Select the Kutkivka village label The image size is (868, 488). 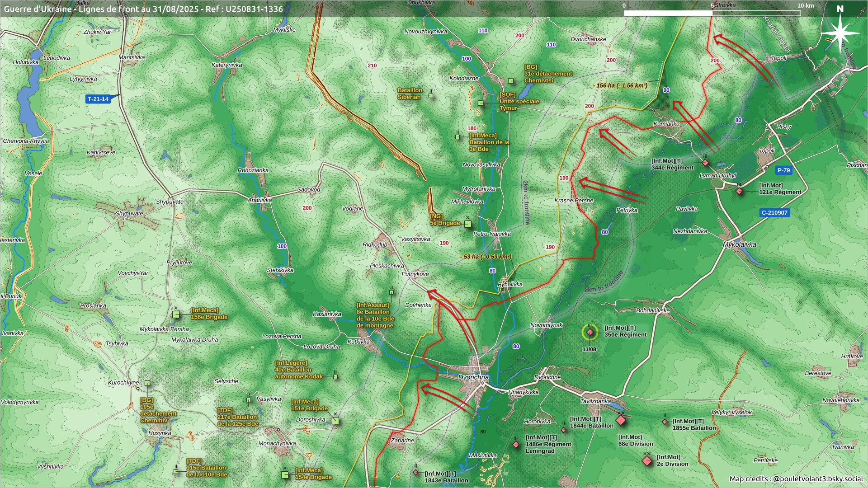(359, 342)
